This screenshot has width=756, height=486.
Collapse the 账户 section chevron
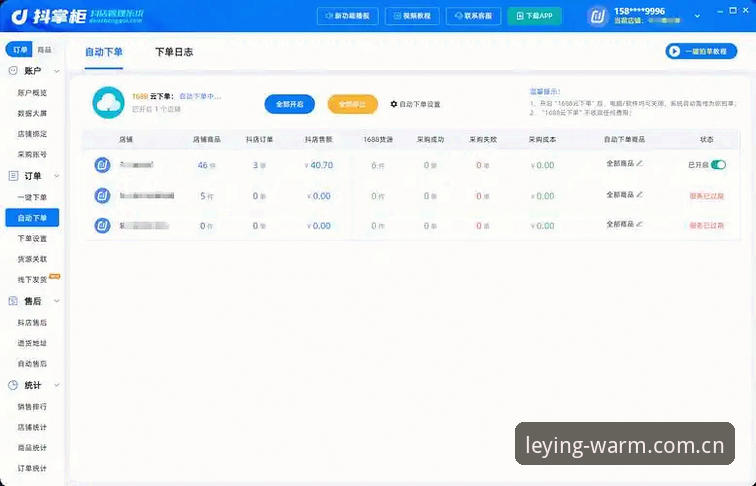[57, 71]
